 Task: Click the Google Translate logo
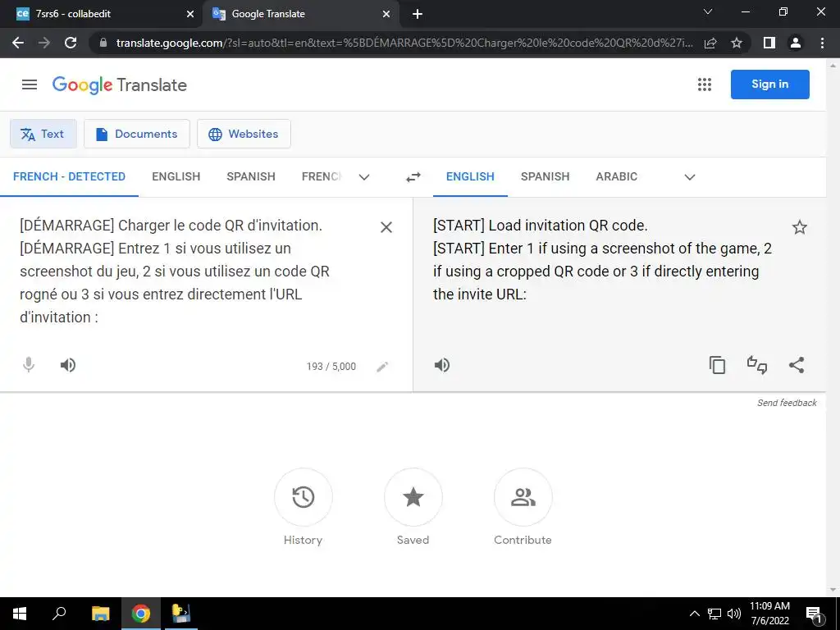(x=120, y=84)
